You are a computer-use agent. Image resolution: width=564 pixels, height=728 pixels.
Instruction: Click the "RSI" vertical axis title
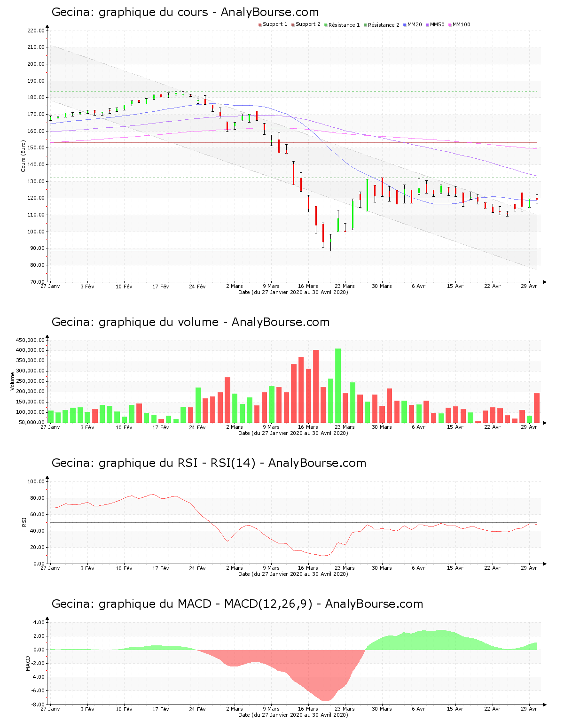click(x=23, y=522)
